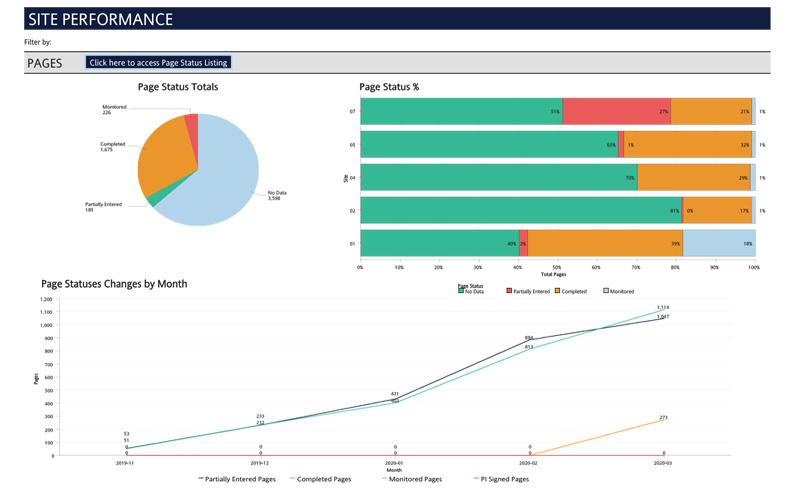The height and width of the screenshot is (500, 800).
Task: Select the small green Partially Entered pie slice
Action: point(152,200)
